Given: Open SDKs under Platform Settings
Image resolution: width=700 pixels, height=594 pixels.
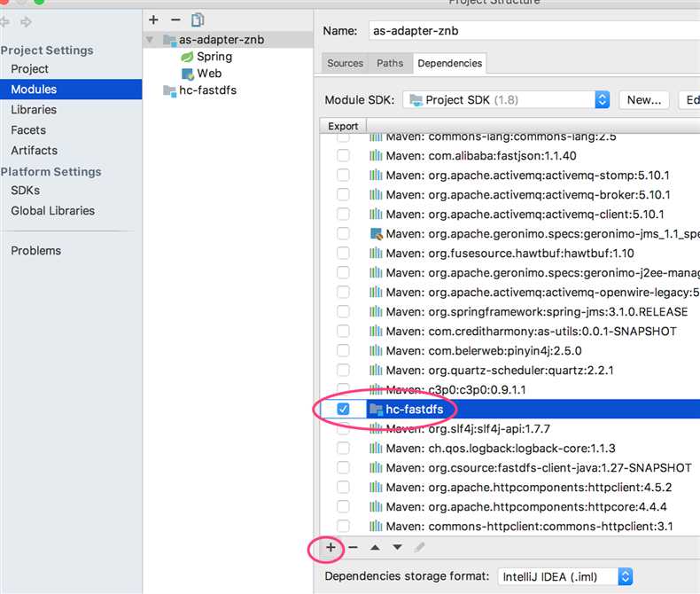Looking at the screenshot, I should pos(26,191).
